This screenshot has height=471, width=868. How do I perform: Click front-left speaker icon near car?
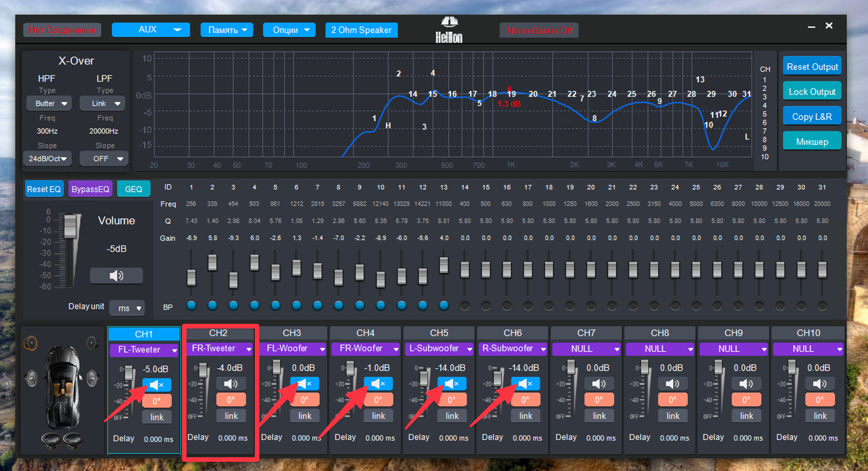30,343
